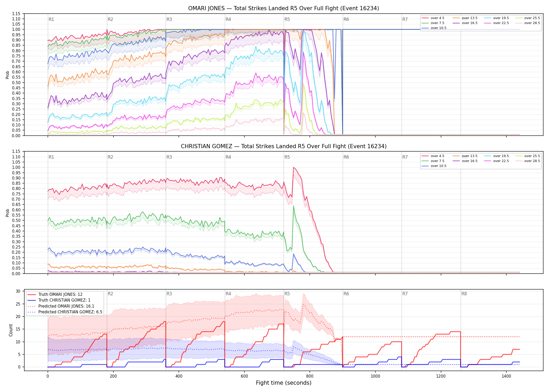Click the x-axis tick label '200'

[113, 376]
